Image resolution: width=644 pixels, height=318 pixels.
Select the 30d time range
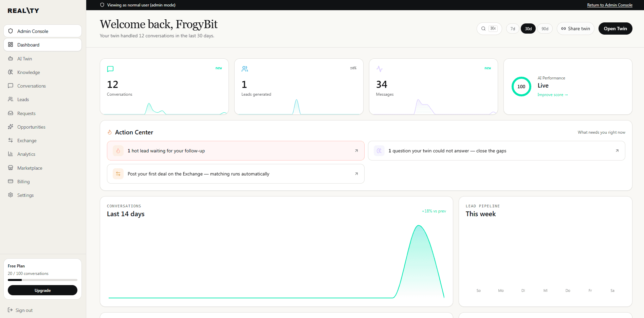click(x=528, y=29)
